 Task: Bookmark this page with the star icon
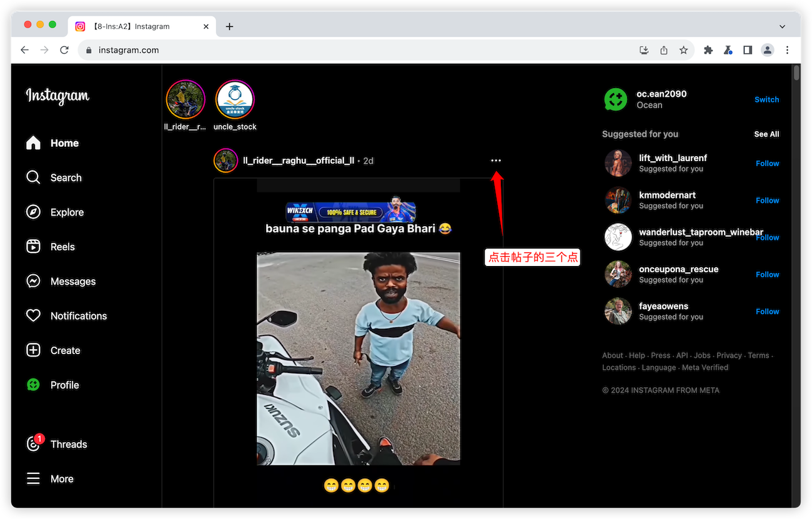click(x=683, y=50)
